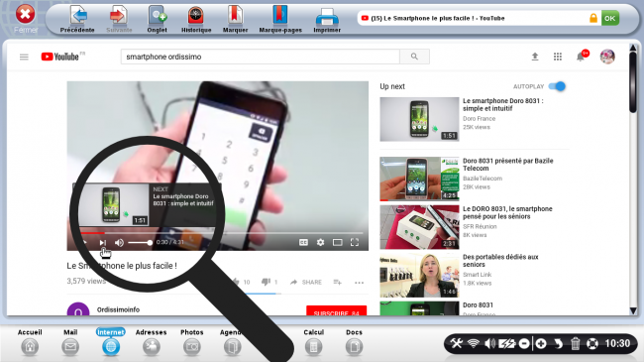Click the YouTube search field

tap(260, 57)
